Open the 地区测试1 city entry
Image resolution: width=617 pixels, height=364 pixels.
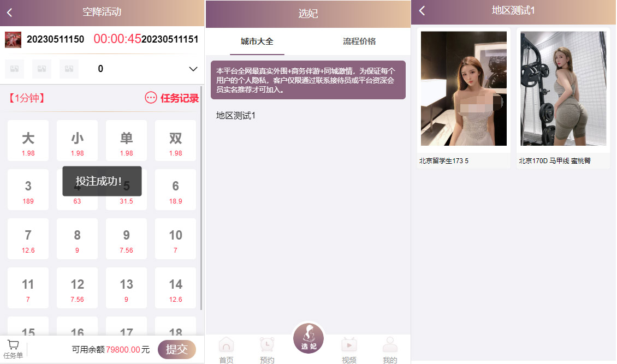coord(236,116)
